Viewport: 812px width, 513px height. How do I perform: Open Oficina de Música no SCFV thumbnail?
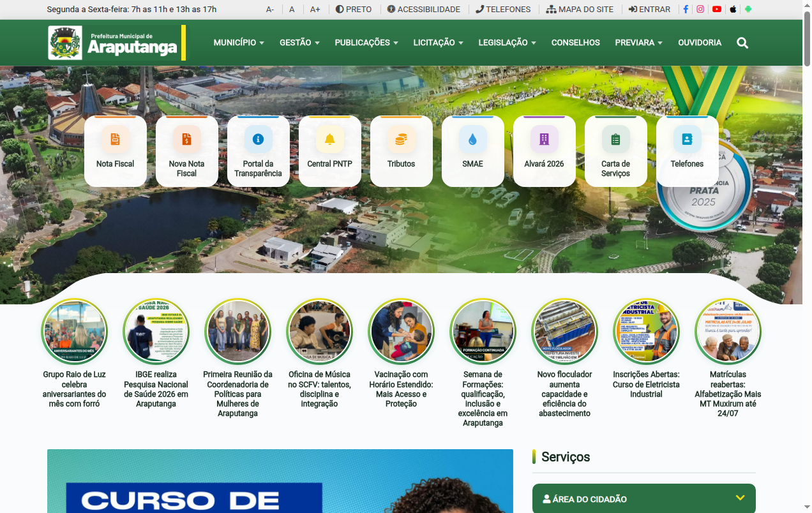(x=319, y=332)
